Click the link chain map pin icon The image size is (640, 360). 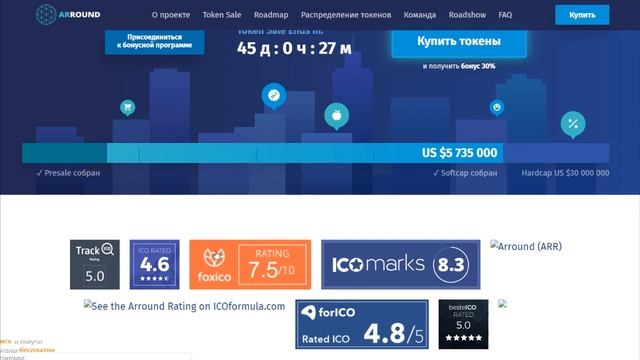(x=274, y=96)
